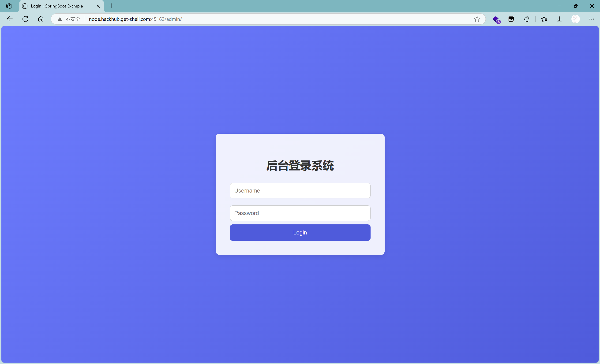Reload the page with refresh icon
The width and height of the screenshot is (600, 364).
(25, 19)
